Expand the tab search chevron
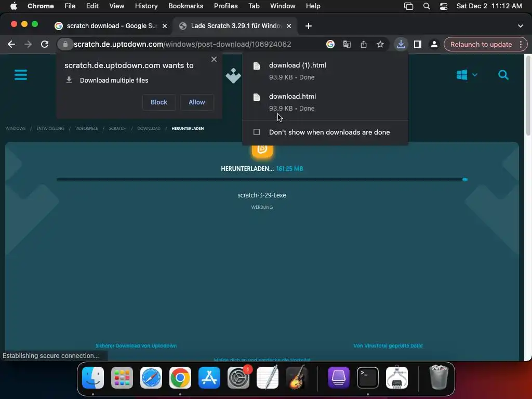Image resolution: width=532 pixels, height=399 pixels. pyautogui.click(x=520, y=26)
